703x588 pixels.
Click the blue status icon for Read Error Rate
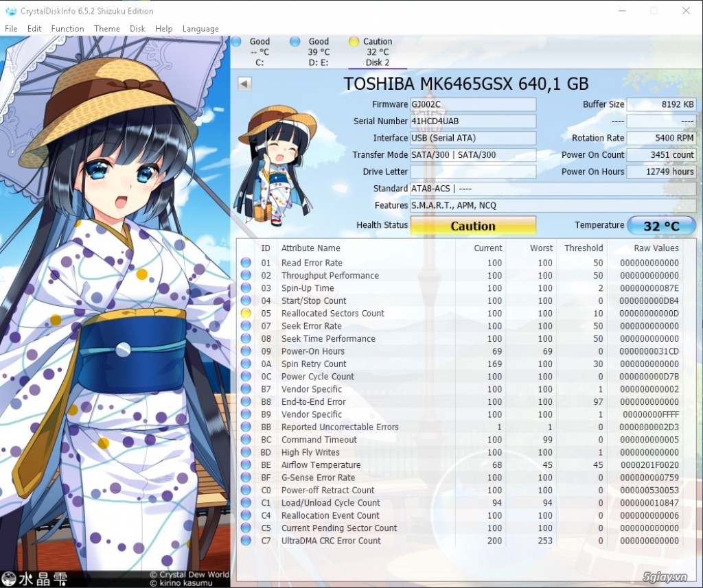[x=246, y=263]
